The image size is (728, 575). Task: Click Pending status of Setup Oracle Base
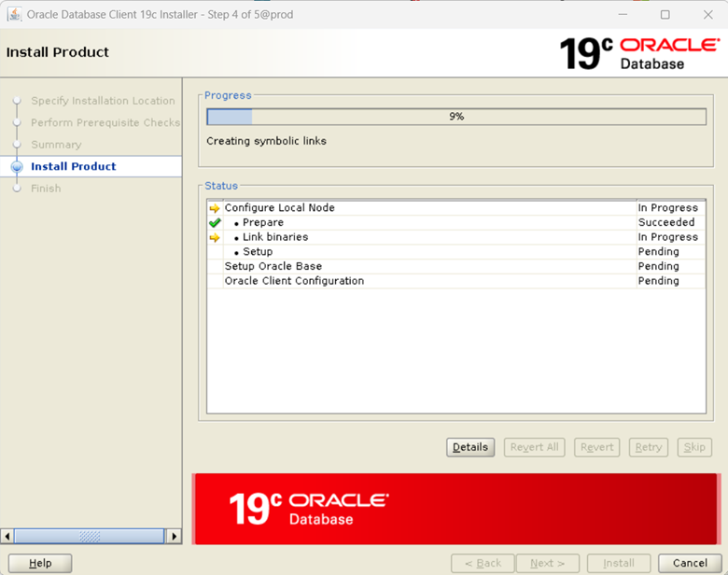click(658, 267)
